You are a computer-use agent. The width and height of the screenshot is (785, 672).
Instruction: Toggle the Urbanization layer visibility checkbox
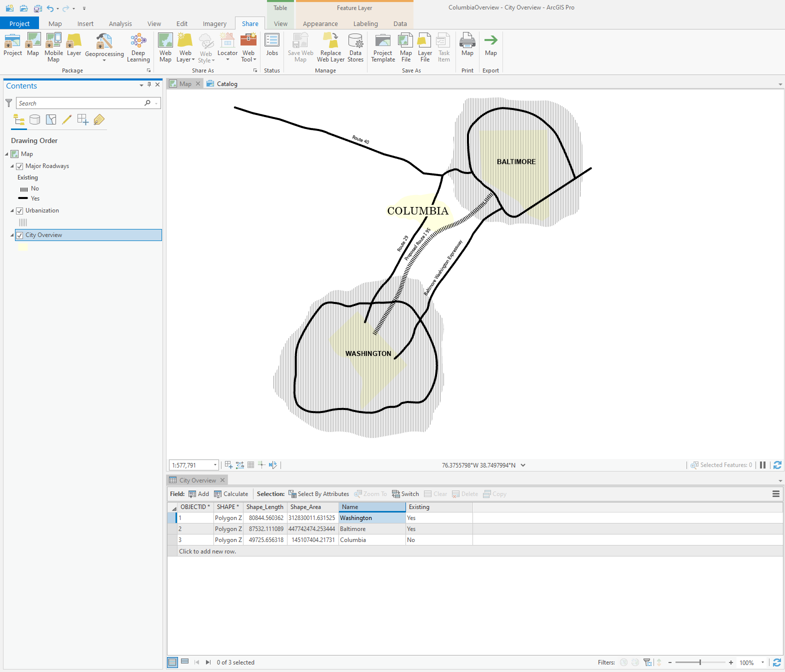point(19,211)
